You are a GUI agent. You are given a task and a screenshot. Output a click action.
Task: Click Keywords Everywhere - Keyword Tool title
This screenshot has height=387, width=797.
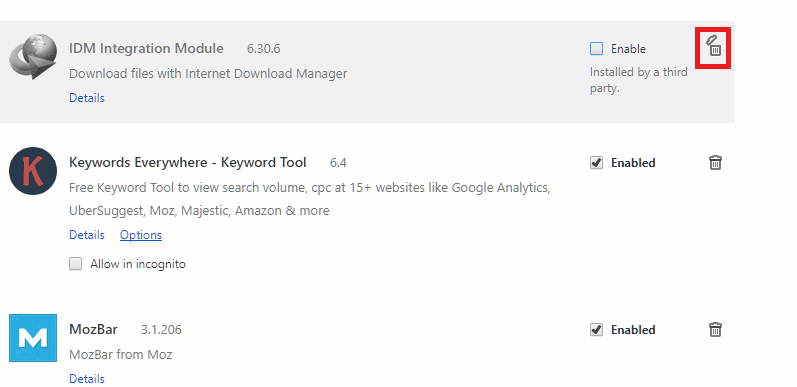[188, 163]
